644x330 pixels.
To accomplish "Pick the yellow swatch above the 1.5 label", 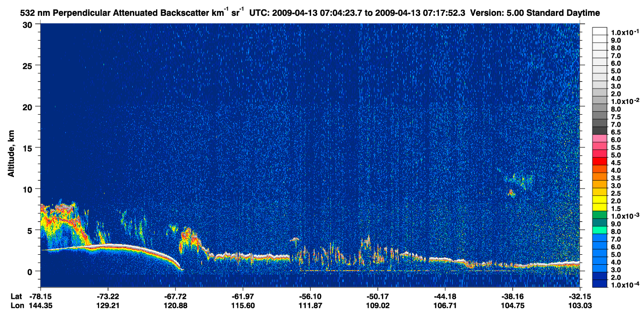I will [600, 207].
